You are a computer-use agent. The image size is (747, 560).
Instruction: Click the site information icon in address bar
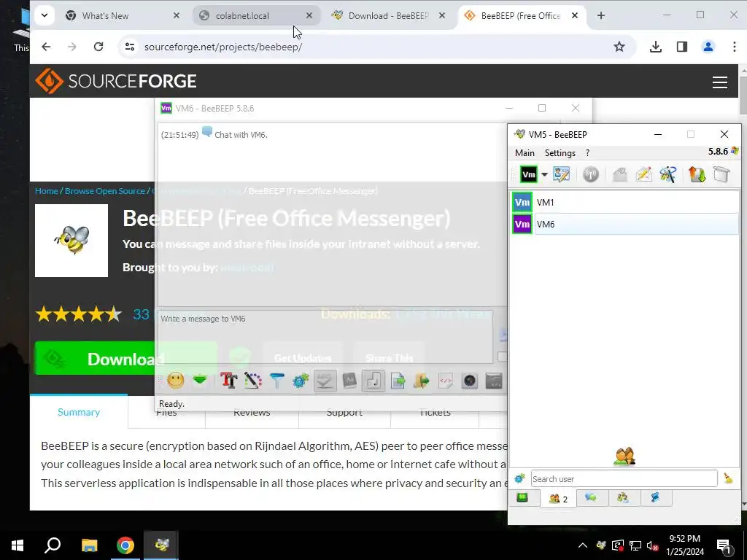point(130,47)
